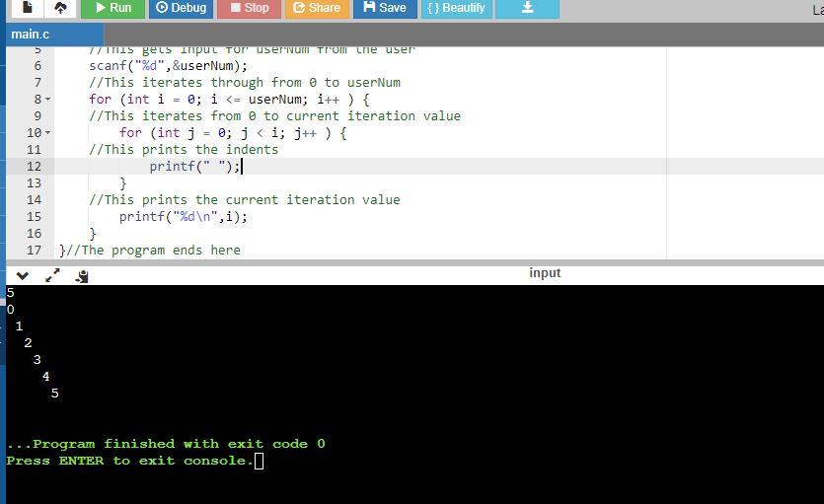Screen dimensions: 824x504
Task: Click the '//The program ends here' comment
Action: 153,251
